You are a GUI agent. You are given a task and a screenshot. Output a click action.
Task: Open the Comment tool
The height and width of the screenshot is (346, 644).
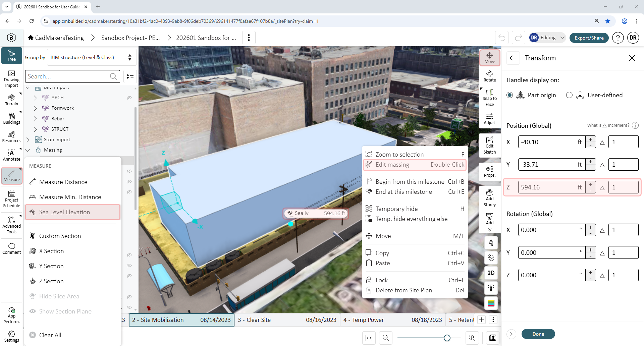pyautogui.click(x=12, y=248)
